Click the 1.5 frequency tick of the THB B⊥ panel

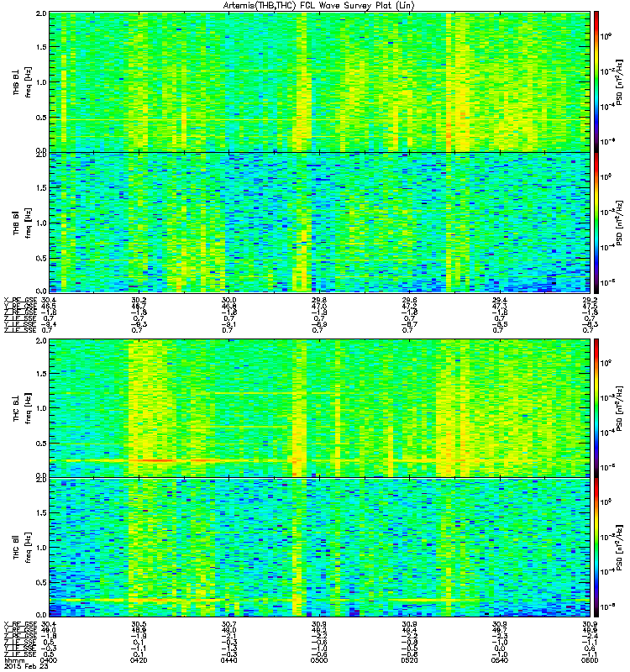(41, 47)
